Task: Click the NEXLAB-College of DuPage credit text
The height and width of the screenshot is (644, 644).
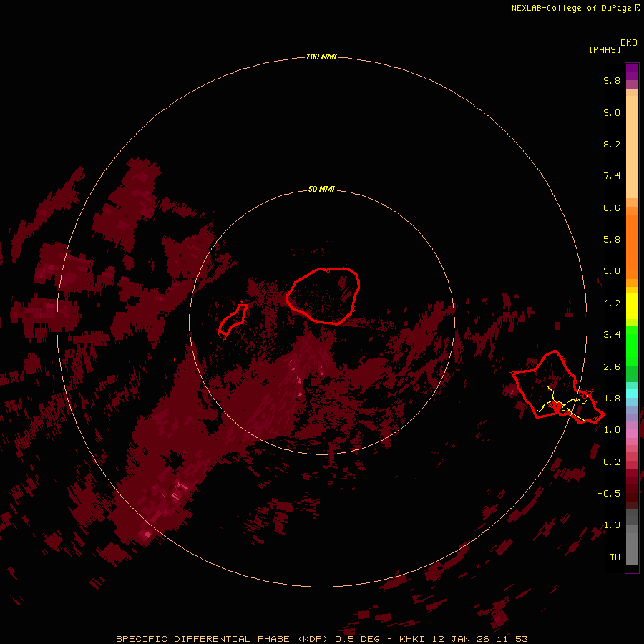Action: 571,8
